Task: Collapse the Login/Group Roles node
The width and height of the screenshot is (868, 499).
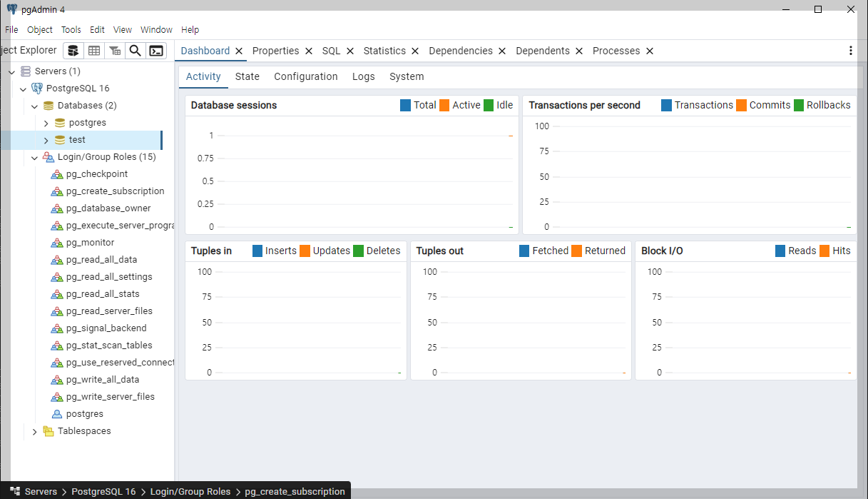Action: click(34, 157)
